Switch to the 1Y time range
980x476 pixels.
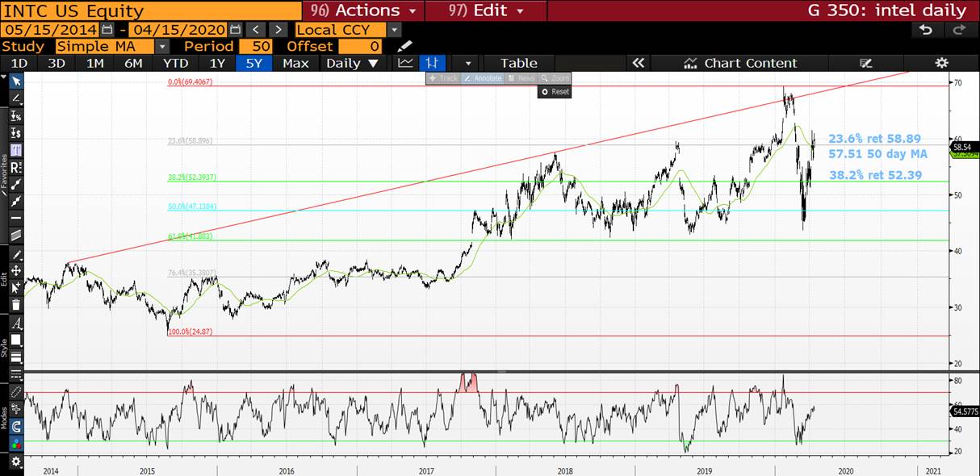pos(217,63)
